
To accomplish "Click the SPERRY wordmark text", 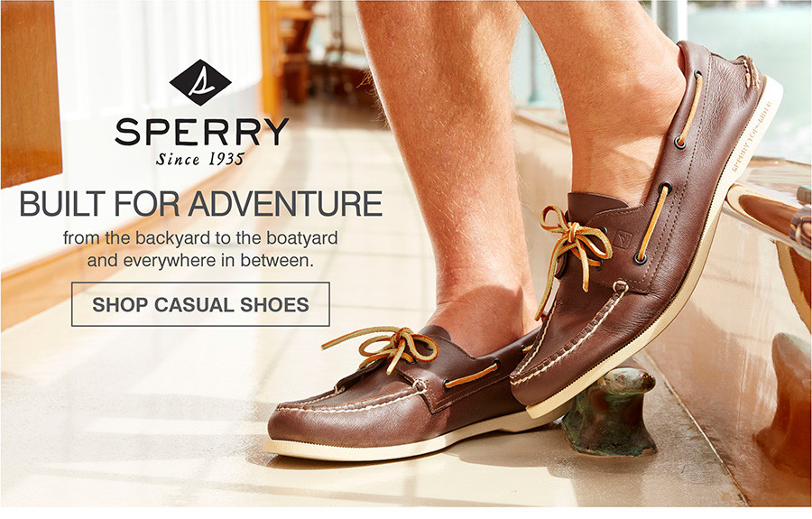I will pyautogui.click(x=201, y=132).
